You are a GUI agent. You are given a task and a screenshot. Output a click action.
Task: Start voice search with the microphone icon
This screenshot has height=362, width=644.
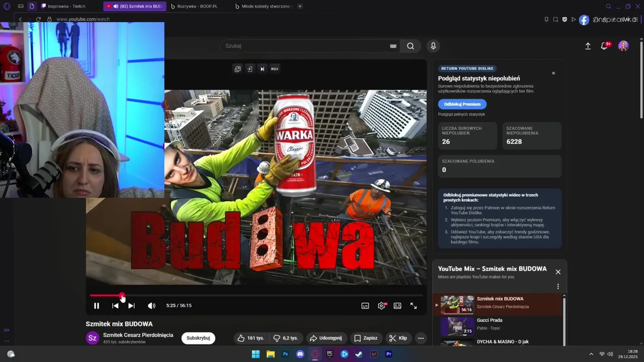[433, 46]
